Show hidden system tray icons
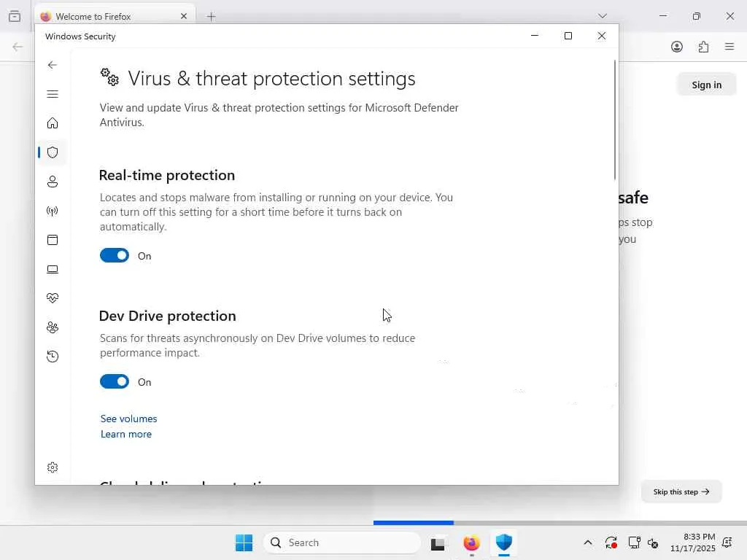Image resolution: width=747 pixels, height=560 pixels. coord(588,542)
